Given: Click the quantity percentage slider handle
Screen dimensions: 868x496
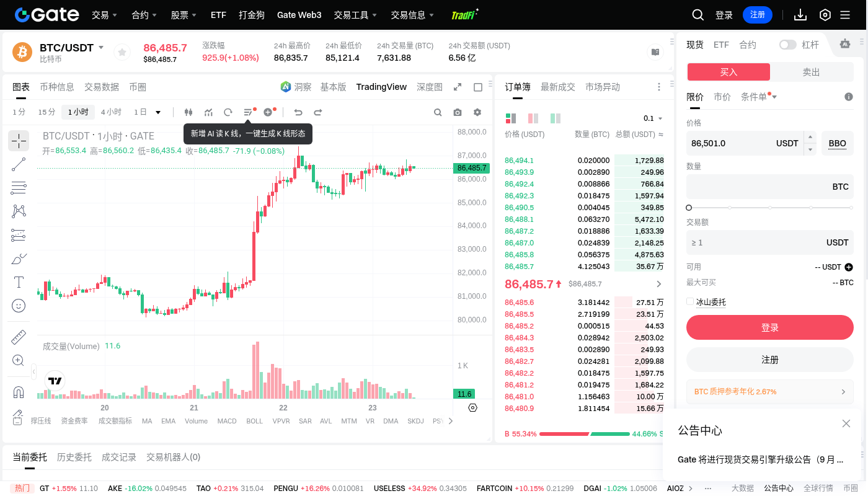Looking at the screenshot, I should 689,208.
